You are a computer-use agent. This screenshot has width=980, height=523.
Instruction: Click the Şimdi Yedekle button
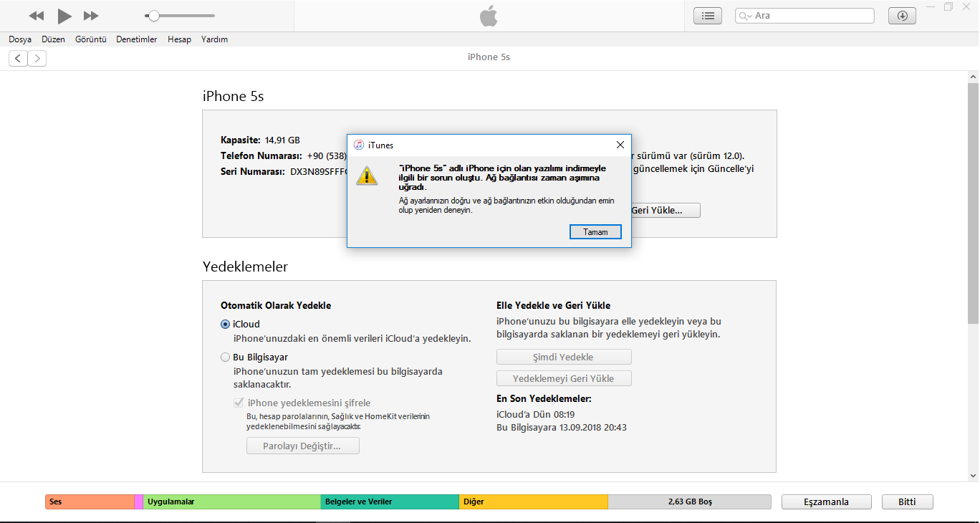[564, 357]
